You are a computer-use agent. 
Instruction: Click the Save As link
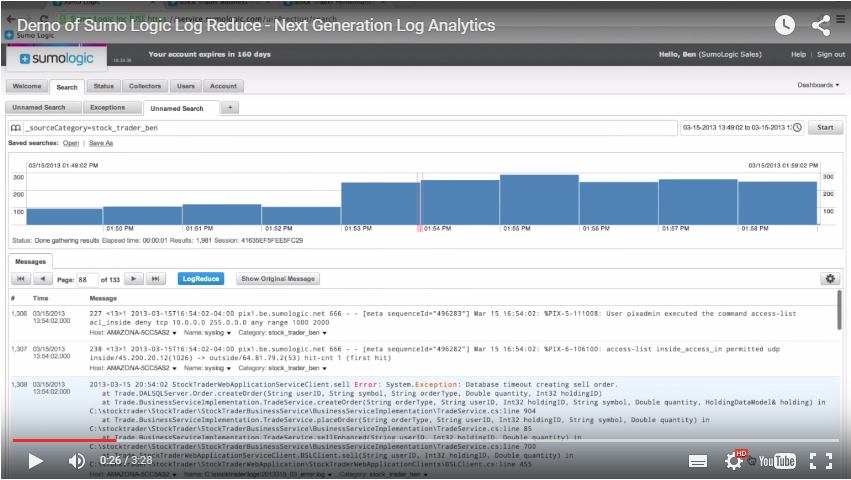pos(101,143)
